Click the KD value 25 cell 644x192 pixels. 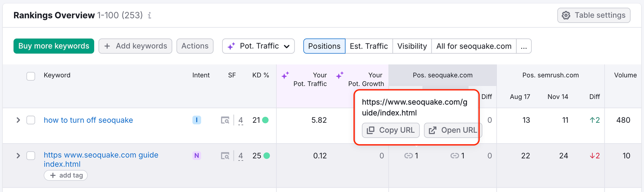click(x=261, y=155)
